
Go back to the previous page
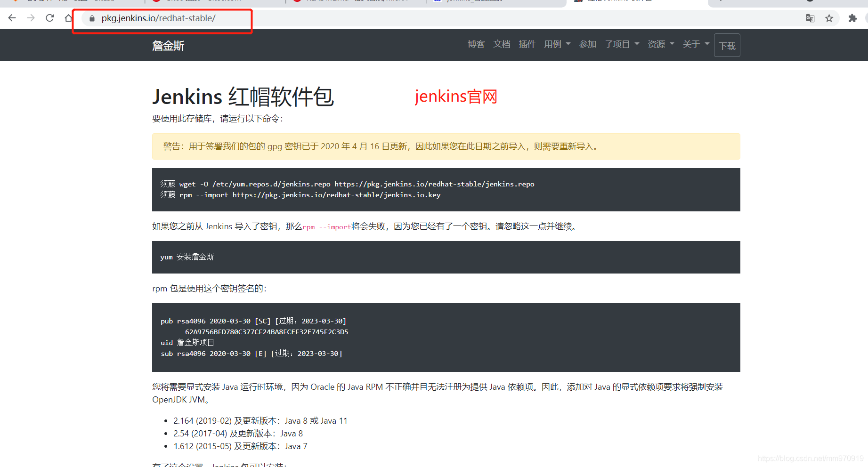12,18
